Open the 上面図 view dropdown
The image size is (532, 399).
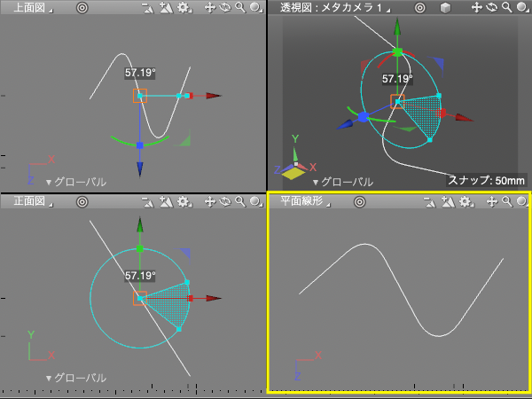tap(32, 7)
